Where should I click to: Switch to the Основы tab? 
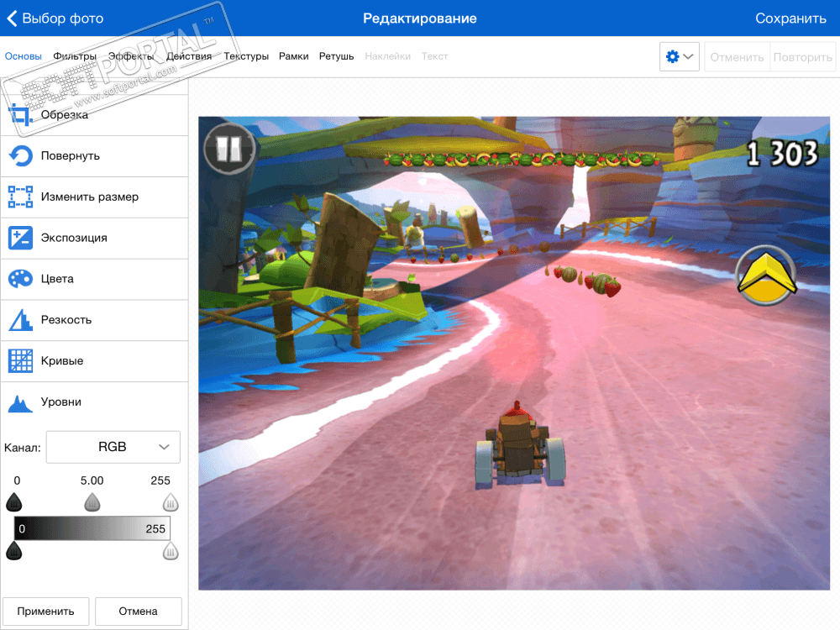tap(23, 56)
